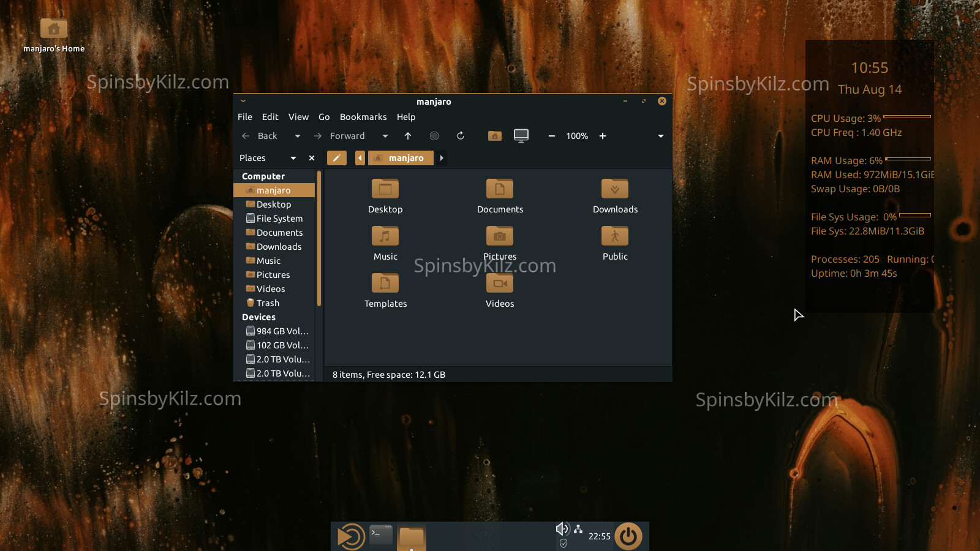Select the 984 GB Volume device
980x551 pixels.
(x=274, y=331)
